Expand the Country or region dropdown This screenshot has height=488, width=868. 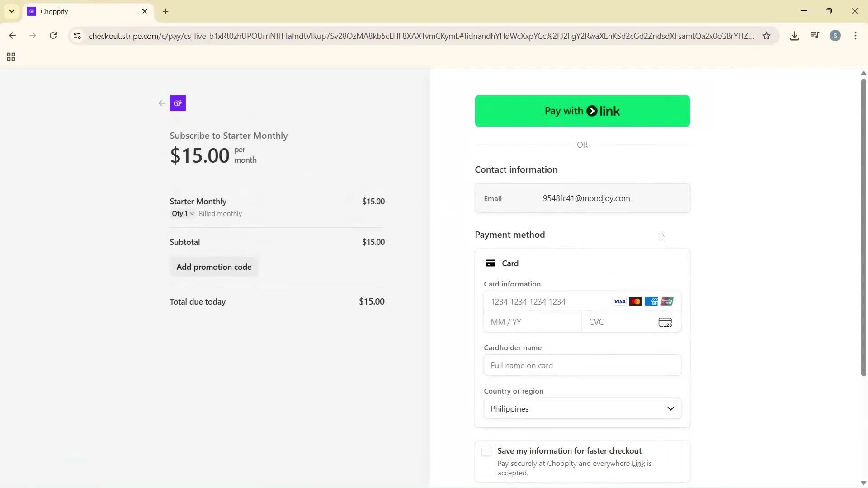(x=581, y=408)
